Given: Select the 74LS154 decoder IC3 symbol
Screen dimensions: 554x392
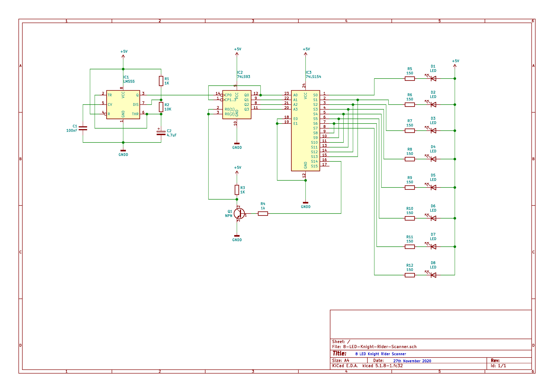Looking at the screenshot, I should coord(306,131).
